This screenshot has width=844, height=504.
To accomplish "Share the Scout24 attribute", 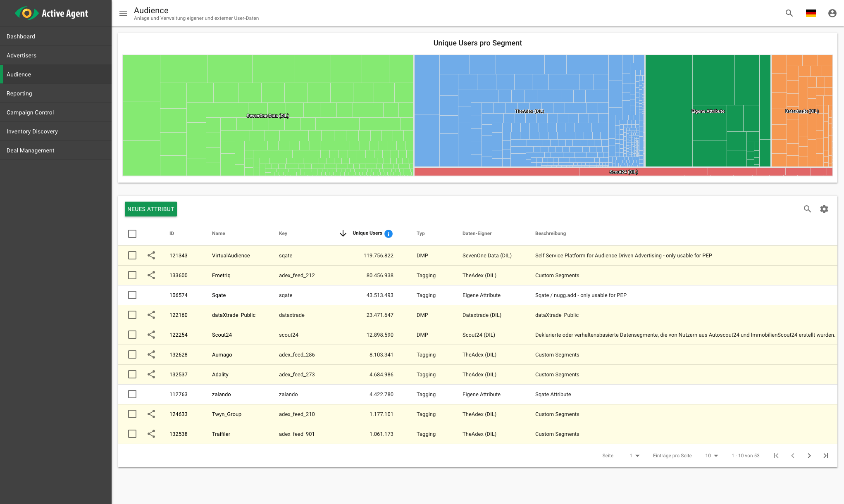I will pos(151,335).
